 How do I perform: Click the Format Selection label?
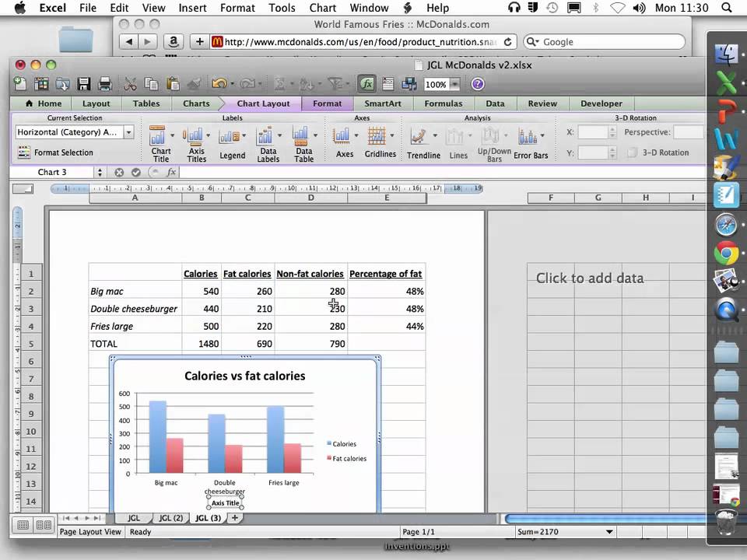click(64, 152)
